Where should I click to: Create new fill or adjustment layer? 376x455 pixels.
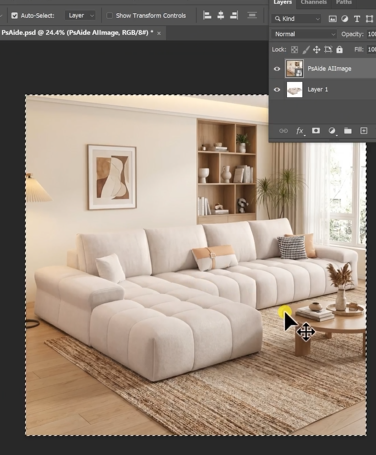point(332,131)
